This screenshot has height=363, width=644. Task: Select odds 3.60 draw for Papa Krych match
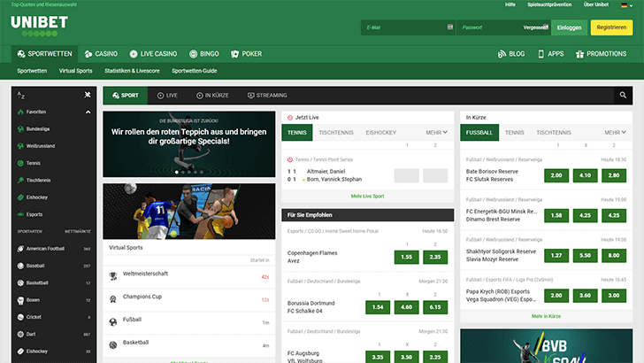[585, 295]
